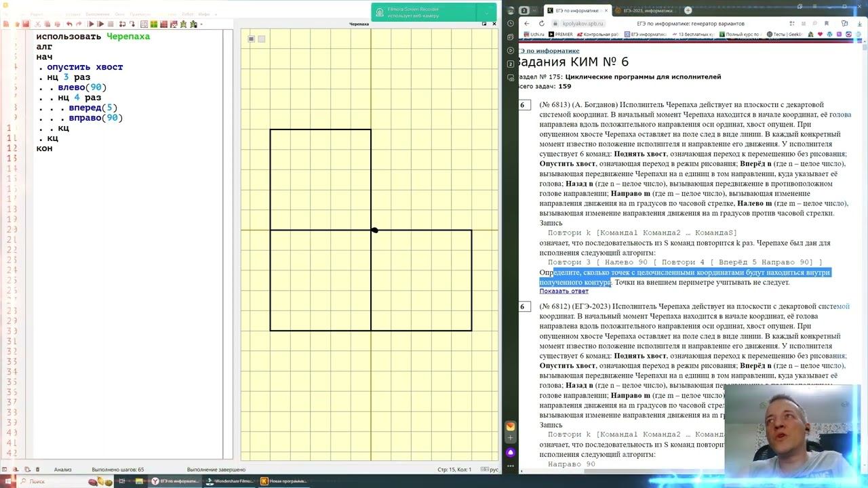Switch to the ЕГЭ-2023 информатика tab
Viewport: 868px width, 488px height.
click(645, 10)
